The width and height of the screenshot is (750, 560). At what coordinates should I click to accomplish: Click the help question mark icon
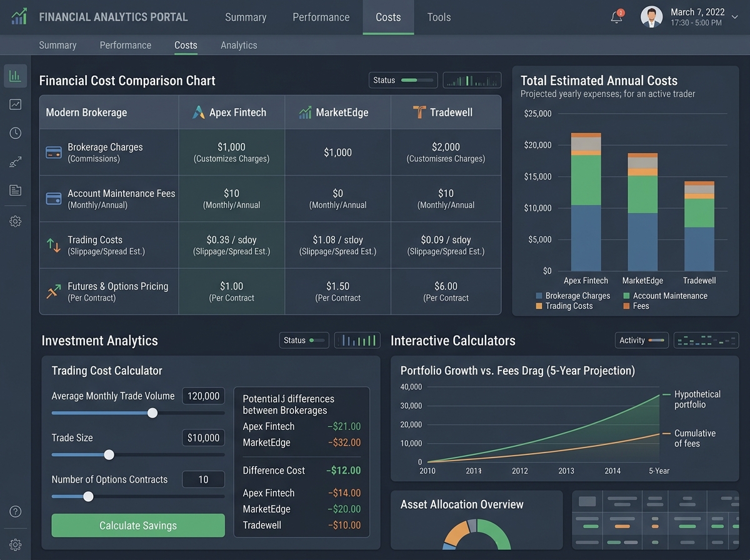coord(16,511)
